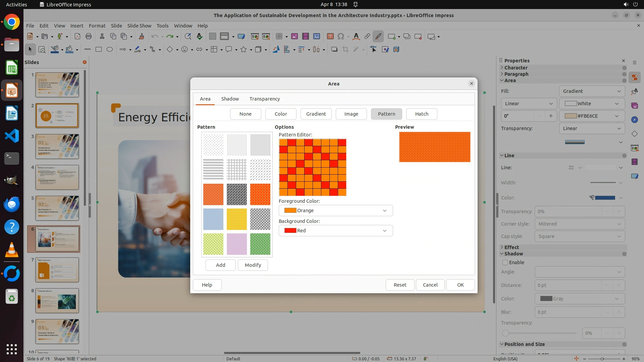Open the Foreground Color Orange dropdown
644x362 pixels.
tap(336, 210)
